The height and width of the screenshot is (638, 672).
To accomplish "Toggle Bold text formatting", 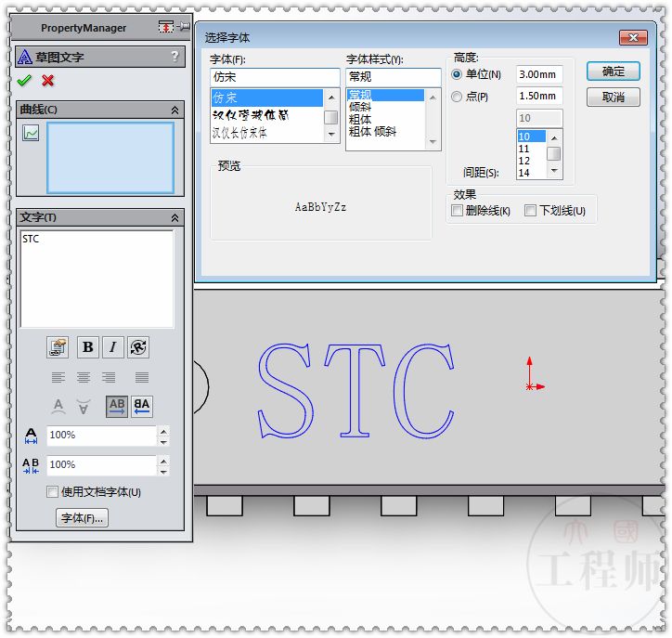I will click(88, 347).
